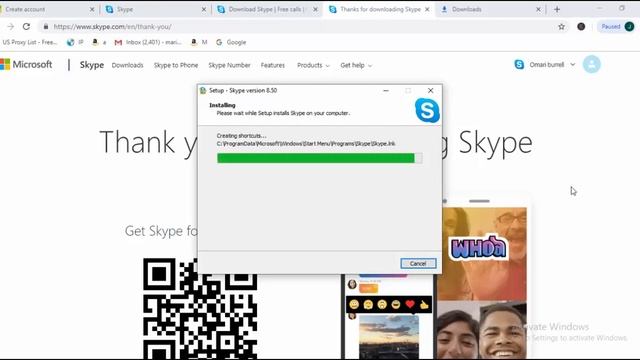Switch to the Skype browser tab
This screenshot has height=360, width=640.
(x=155, y=9)
